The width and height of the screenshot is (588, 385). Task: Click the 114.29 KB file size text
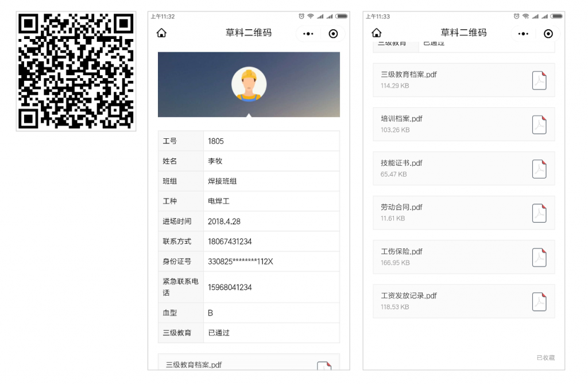[x=395, y=86]
